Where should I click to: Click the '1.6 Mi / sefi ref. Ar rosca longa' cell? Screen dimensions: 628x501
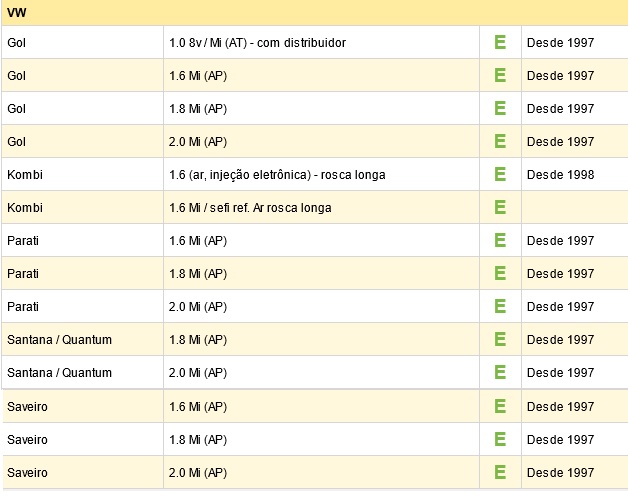click(x=321, y=207)
